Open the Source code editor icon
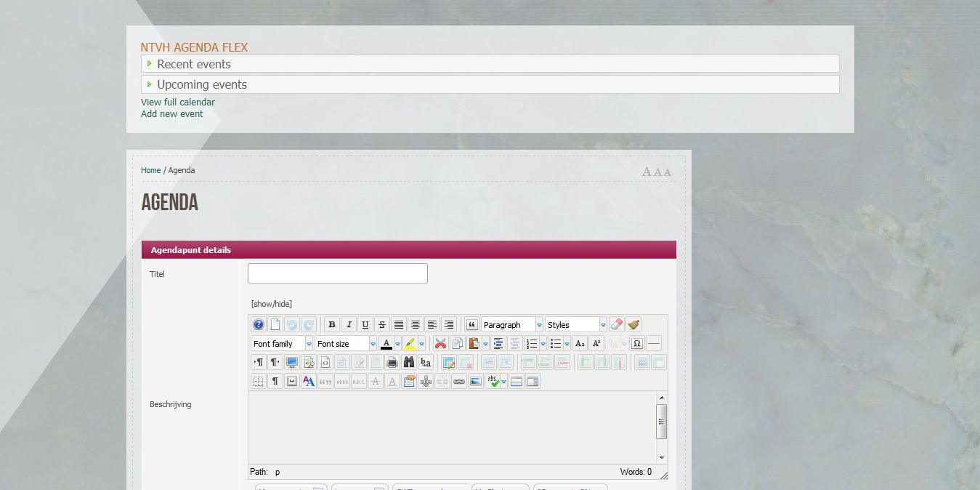 click(x=325, y=362)
